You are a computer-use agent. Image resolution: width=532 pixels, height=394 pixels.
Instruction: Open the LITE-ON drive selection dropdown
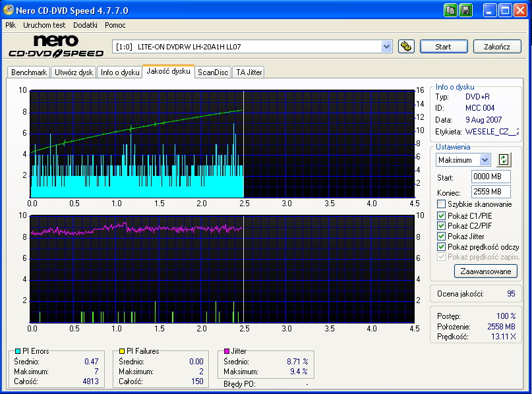click(386, 47)
